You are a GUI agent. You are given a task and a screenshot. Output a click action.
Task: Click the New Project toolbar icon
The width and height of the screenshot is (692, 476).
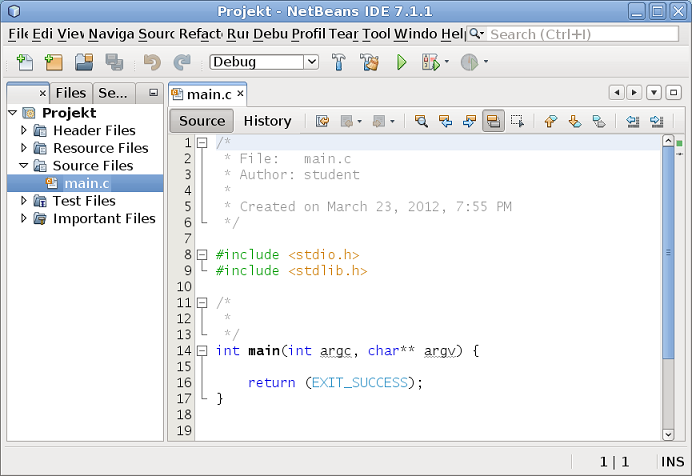point(54,62)
